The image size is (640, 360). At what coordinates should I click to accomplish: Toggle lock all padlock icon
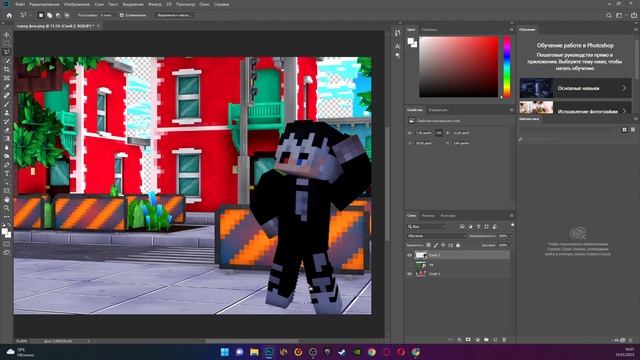point(458,245)
